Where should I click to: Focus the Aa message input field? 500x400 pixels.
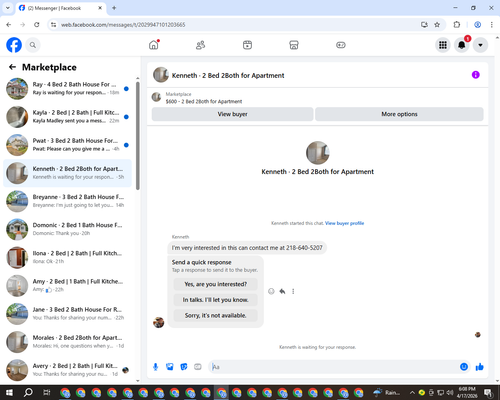(x=333, y=367)
